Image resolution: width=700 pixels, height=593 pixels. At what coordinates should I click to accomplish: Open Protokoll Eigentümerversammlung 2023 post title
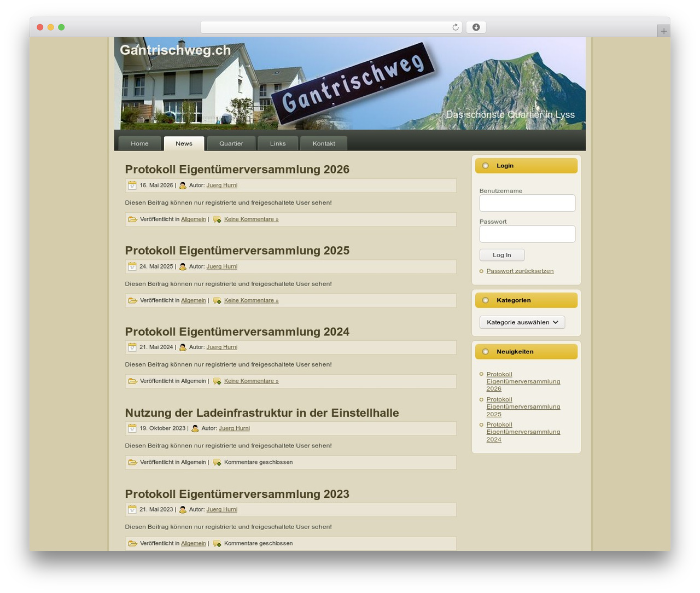click(237, 494)
